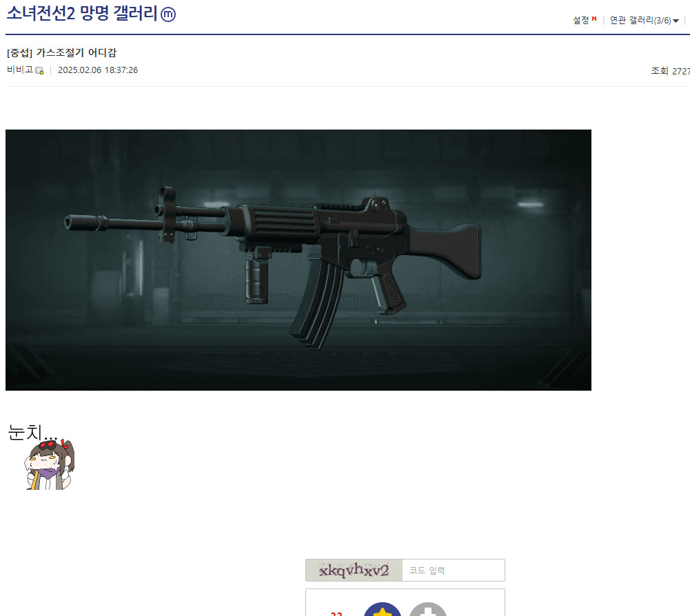Click the gray downvote button
The width and height of the screenshot is (690, 616).
click(428, 609)
